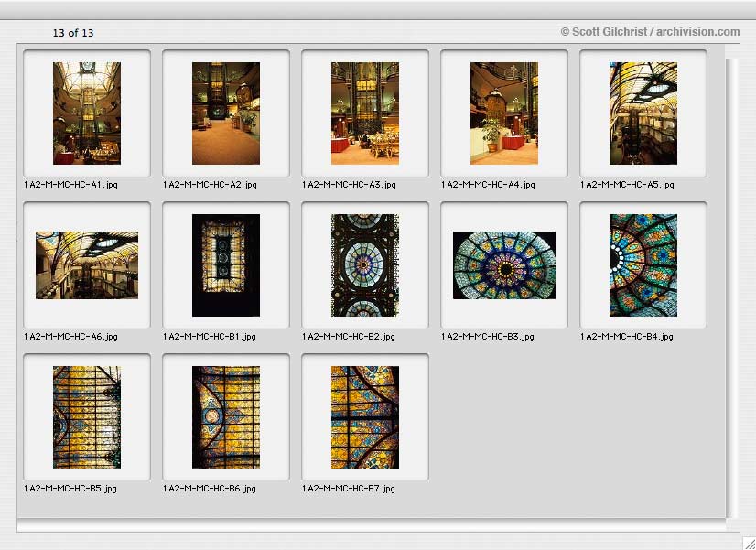
Task: Click the filename label 1A2-M-MC-HC-B5.jpg
Action: [70, 489]
